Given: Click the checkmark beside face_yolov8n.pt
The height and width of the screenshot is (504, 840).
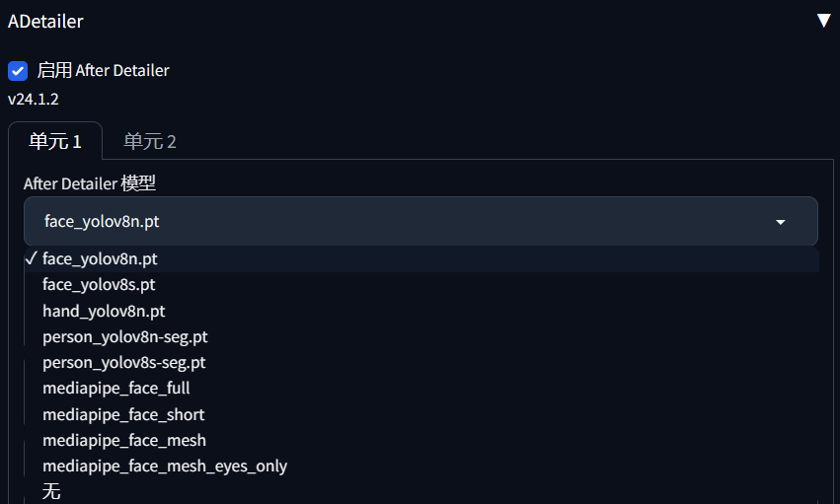Looking at the screenshot, I should [32, 259].
